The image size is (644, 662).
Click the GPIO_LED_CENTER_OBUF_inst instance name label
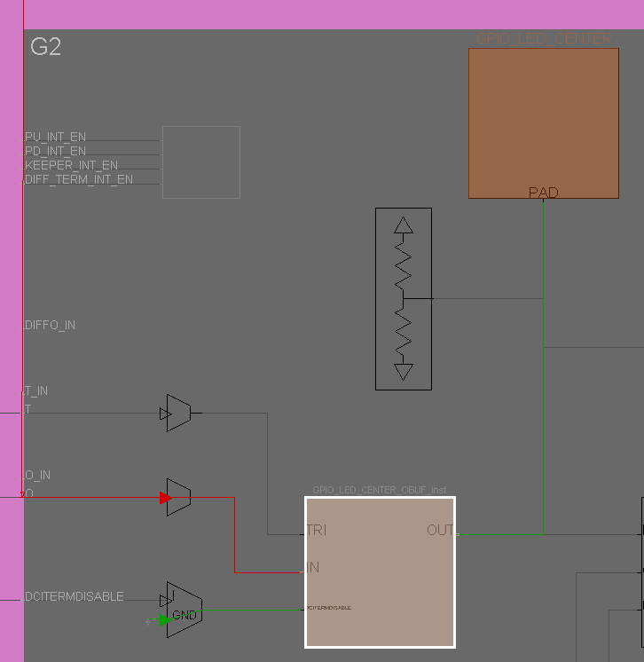tap(380, 490)
